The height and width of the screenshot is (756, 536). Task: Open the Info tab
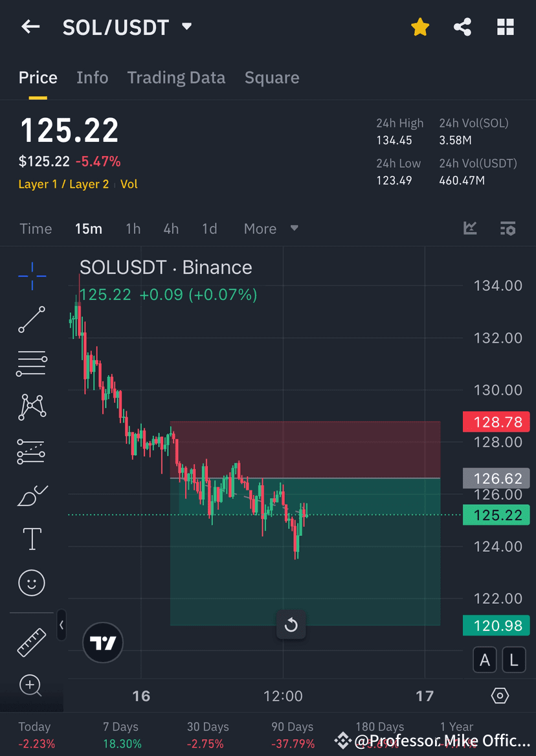pos(92,77)
